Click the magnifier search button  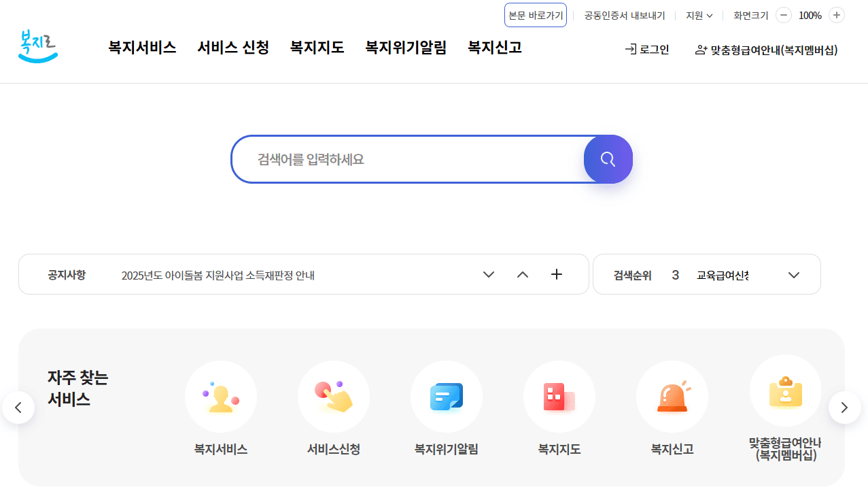608,159
